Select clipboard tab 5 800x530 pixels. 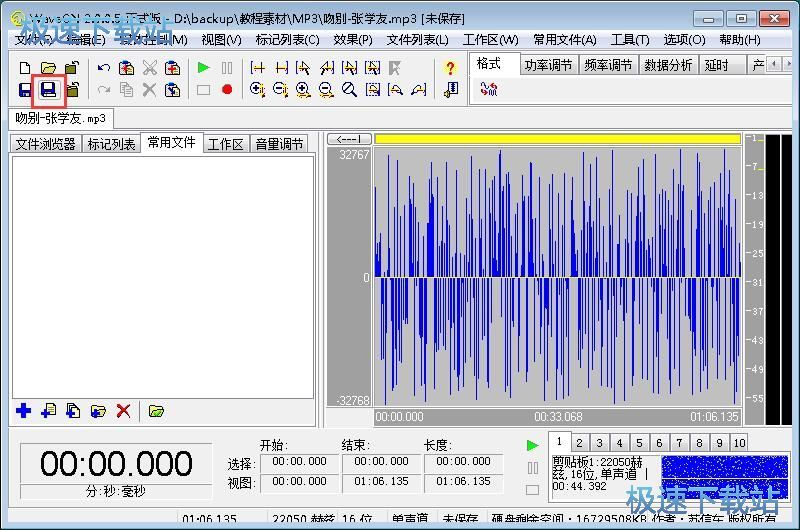(639, 442)
